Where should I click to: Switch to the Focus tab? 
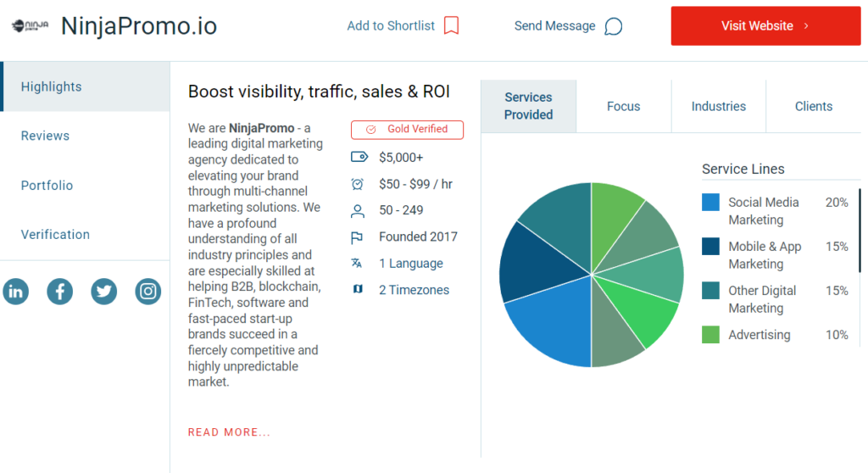(623, 106)
